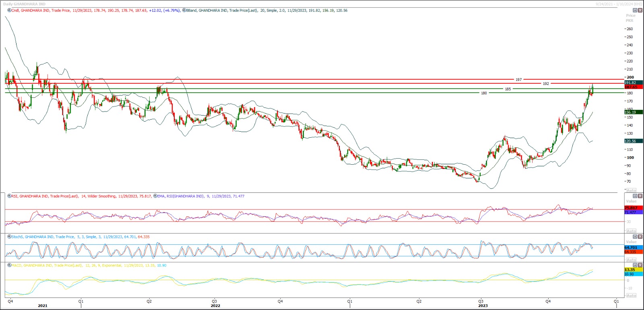Click the Daily GHANDHARA IND chart title
Image resolution: width=644 pixels, height=310 pixels.
point(24,4)
